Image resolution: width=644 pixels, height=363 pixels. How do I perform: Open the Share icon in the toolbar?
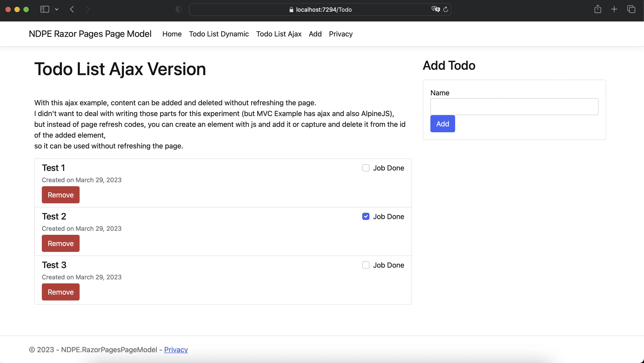pyautogui.click(x=597, y=9)
